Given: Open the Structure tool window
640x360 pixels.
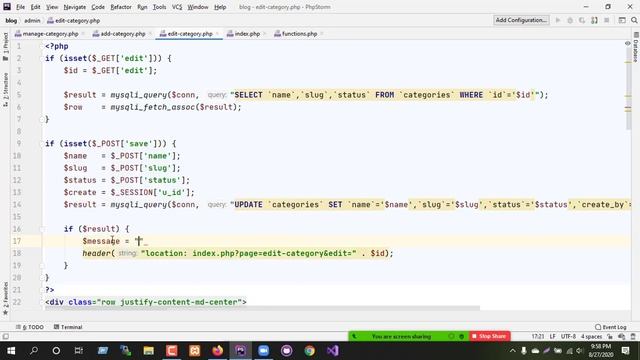Looking at the screenshot, I should coord(5,90).
